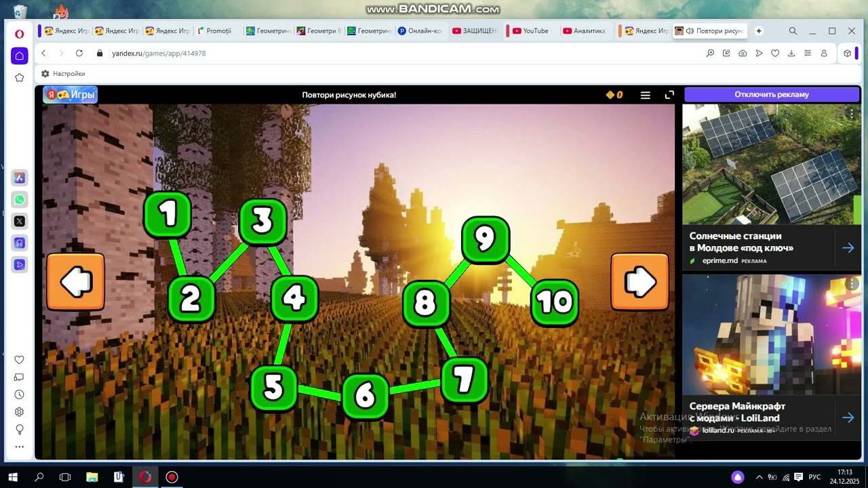Toggle game fullscreen mode
Viewport: 868px width, 488px height.
(x=669, y=95)
